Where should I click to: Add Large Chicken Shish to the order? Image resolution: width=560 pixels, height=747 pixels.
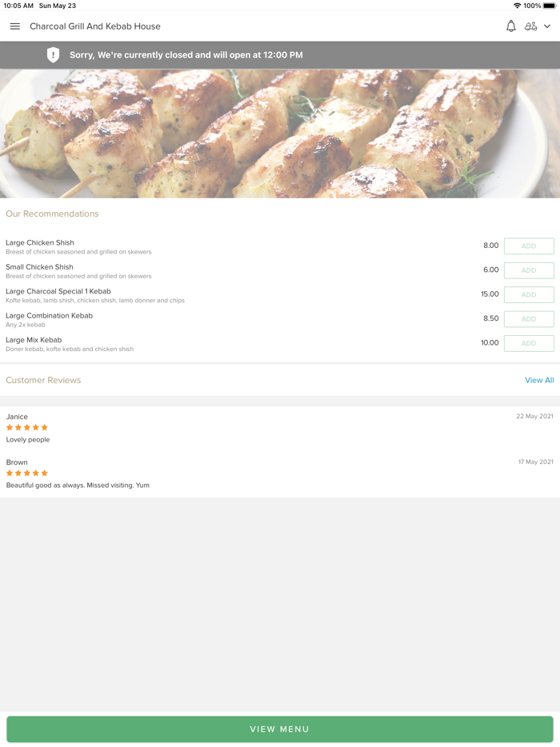click(529, 246)
